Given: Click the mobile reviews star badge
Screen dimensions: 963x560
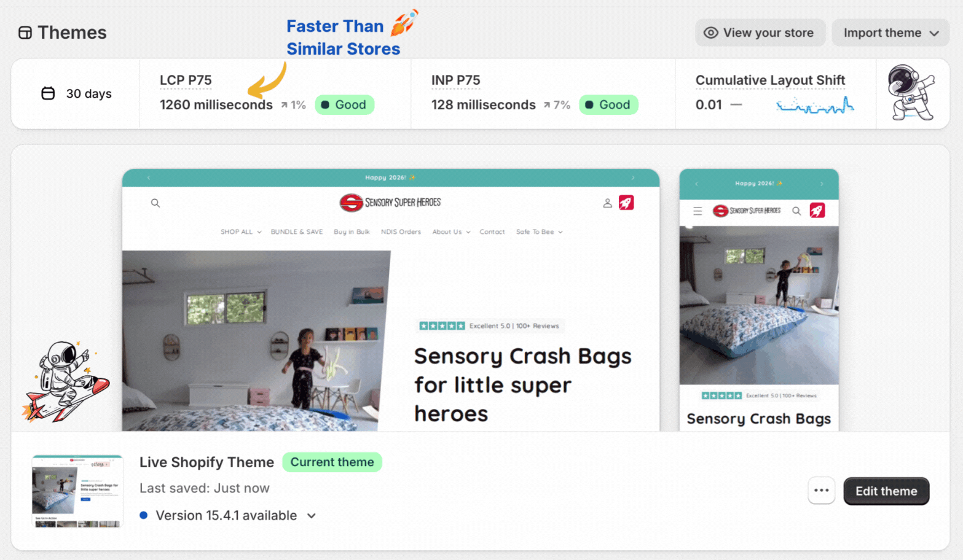Looking at the screenshot, I should (759, 395).
